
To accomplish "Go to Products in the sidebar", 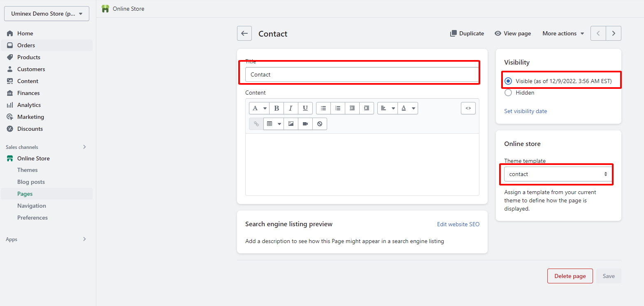I will click(29, 57).
